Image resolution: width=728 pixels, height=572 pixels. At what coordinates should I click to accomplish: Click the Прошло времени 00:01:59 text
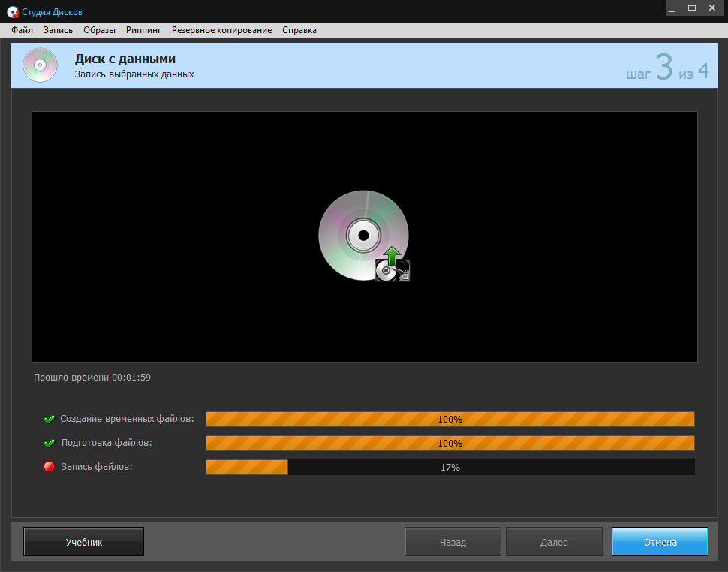click(x=92, y=378)
